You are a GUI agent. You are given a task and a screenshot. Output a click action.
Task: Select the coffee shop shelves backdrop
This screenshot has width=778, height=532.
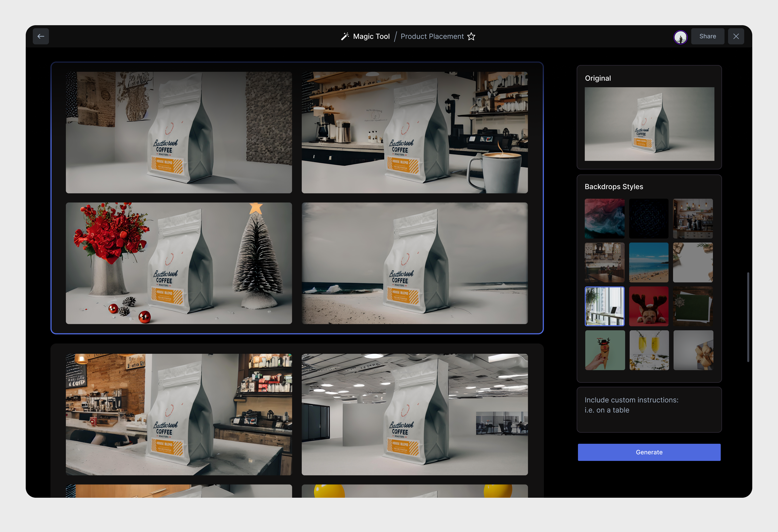click(x=693, y=219)
